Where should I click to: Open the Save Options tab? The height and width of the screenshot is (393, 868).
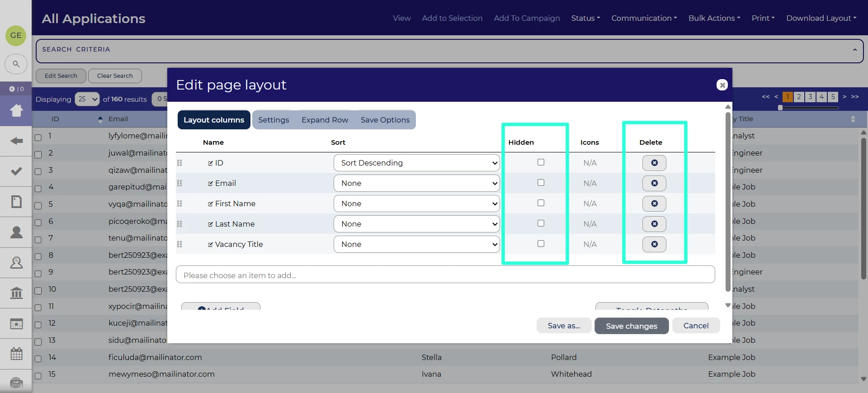[385, 120]
